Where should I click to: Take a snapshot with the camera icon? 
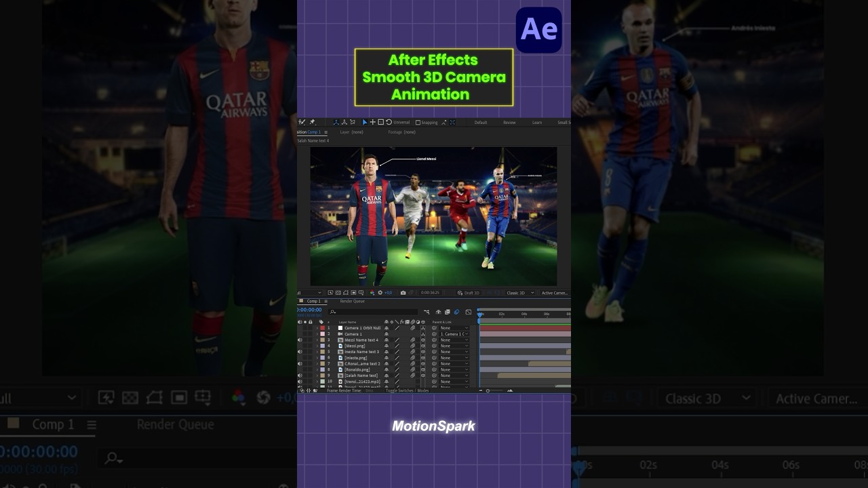click(403, 293)
